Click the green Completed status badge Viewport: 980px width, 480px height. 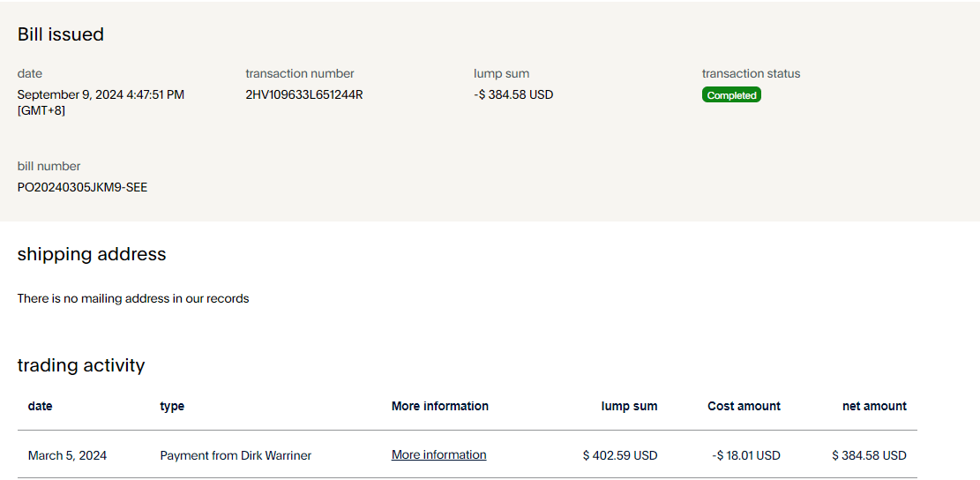731,95
